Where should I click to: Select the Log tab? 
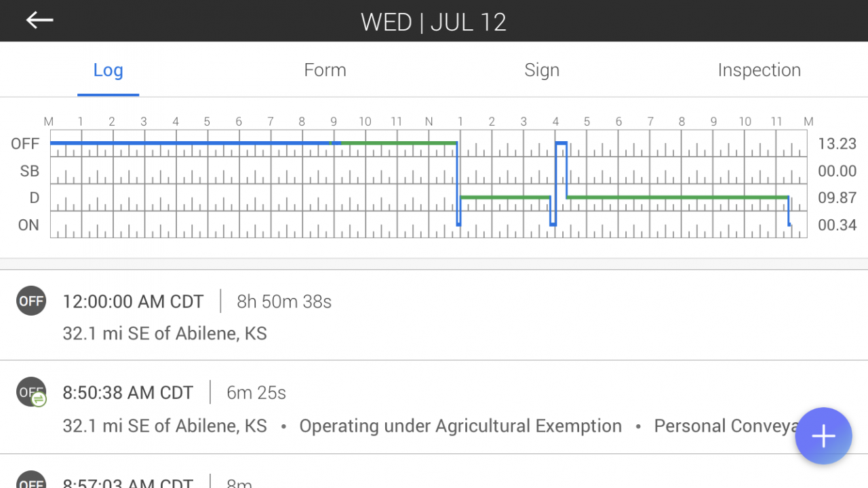click(108, 70)
